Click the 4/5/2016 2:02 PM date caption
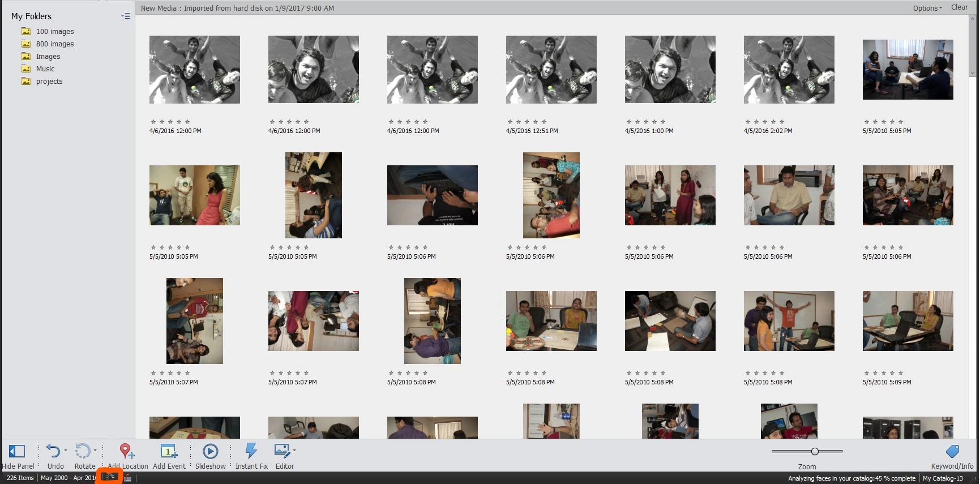The height and width of the screenshot is (484, 980). [x=768, y=131]
